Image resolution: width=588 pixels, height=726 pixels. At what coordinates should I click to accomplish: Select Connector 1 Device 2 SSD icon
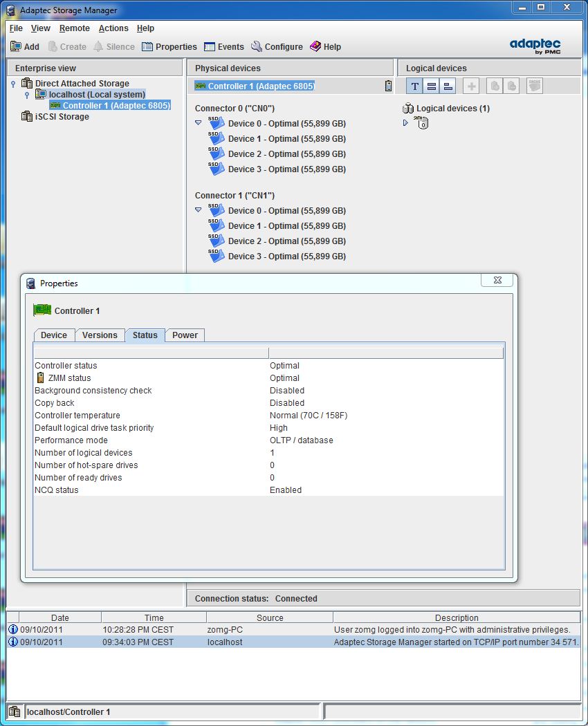tap(217, 241)
